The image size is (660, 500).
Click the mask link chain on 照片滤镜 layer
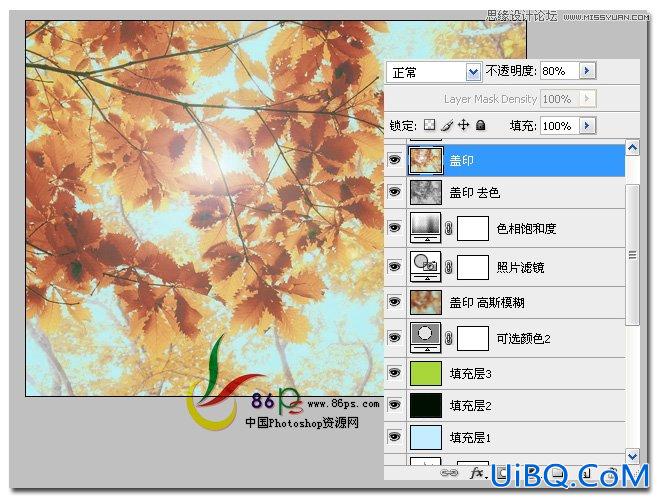tap(449, 267)
